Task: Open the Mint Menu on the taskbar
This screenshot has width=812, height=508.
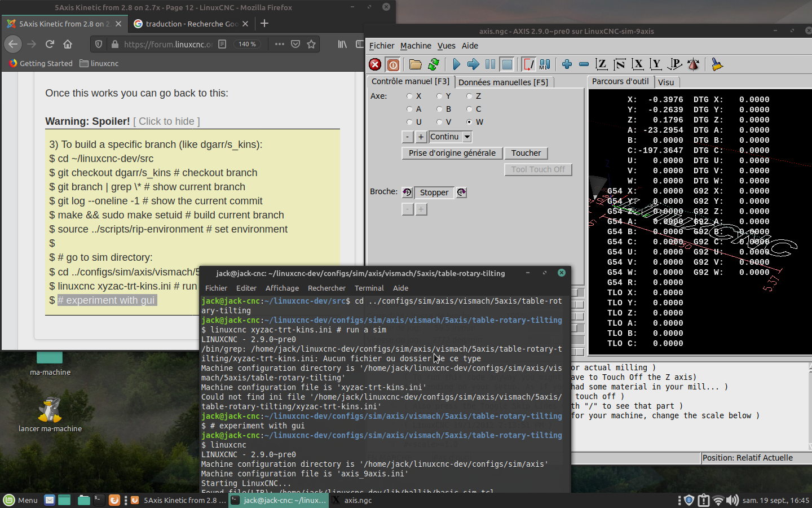Action: (x=21, y=500)
